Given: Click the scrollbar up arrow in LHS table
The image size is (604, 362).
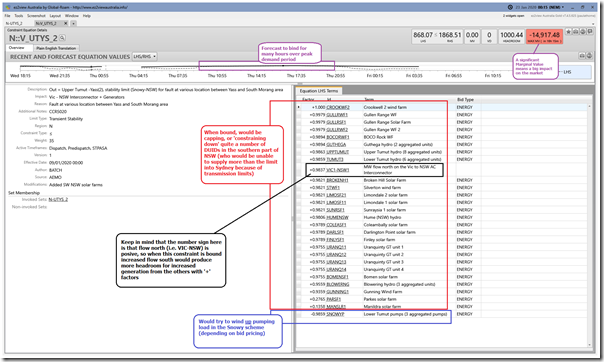Looking at the screenshot, I should coord(589,106).
